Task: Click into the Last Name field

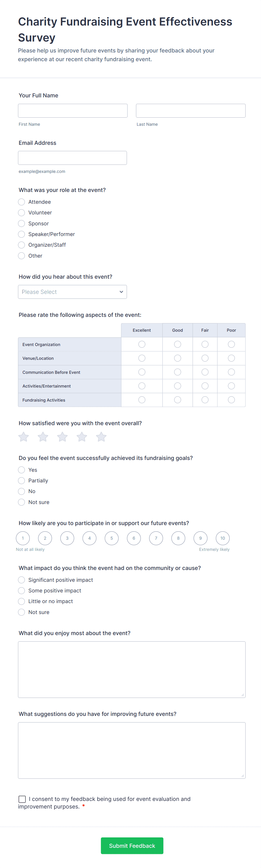Action: 191,111
